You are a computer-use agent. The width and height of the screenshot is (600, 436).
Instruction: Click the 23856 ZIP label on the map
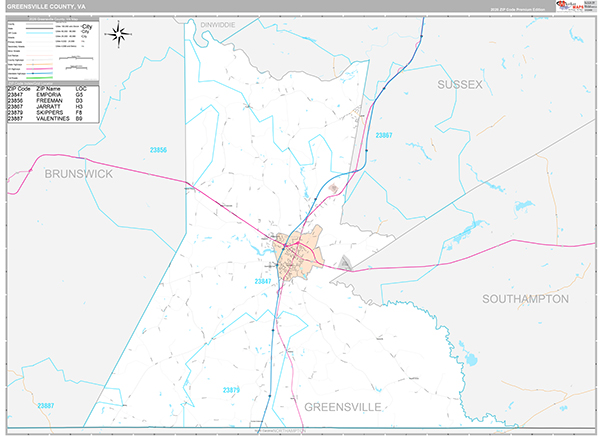[158, 150]
